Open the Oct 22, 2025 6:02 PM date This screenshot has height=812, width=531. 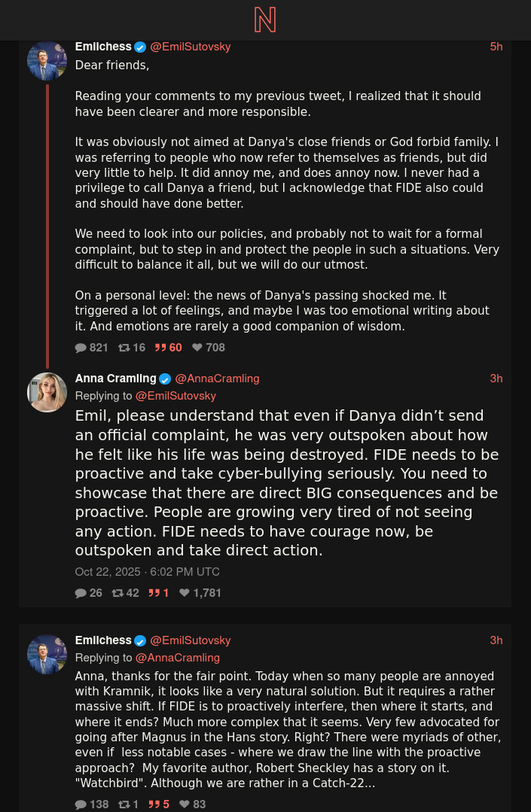point(147,572)
